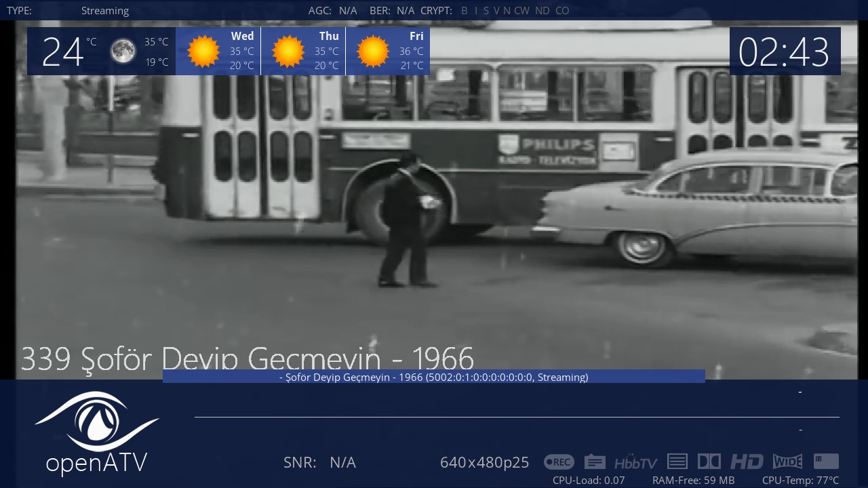This screenshot has width=868, height=488.
Task: Click the CRYPT: label
Action: pos(436,11)
